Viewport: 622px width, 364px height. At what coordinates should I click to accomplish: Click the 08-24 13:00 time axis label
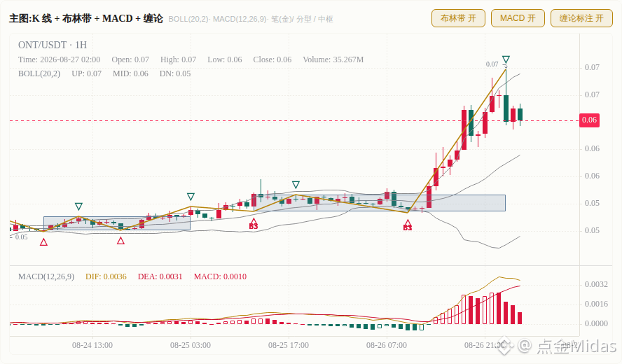(92, 345)
